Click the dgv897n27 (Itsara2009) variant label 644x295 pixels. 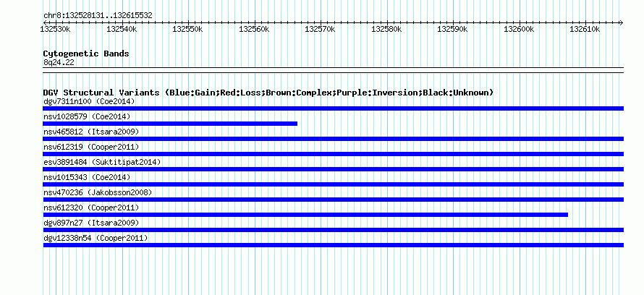tap(91, 223)
